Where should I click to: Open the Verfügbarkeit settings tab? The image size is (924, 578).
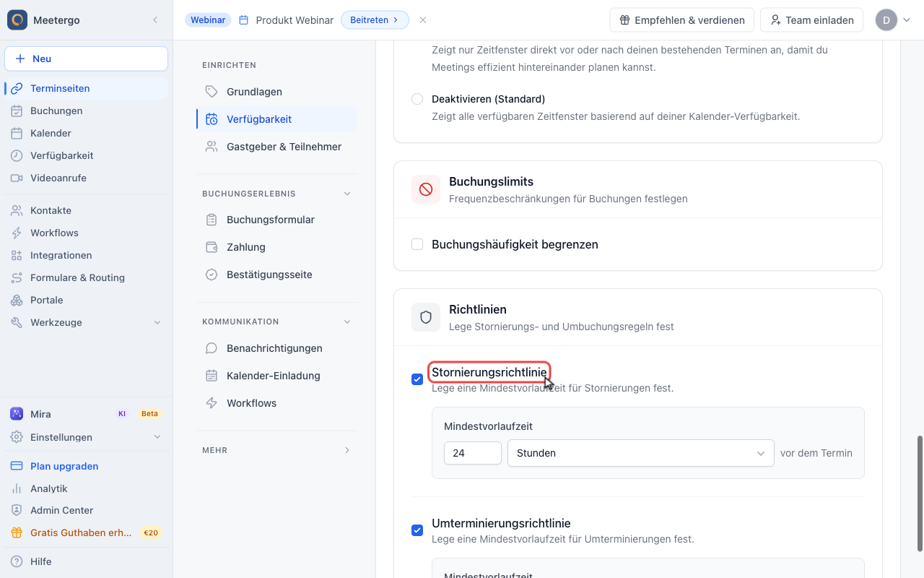pyautogui.click(x=277, y=119)
